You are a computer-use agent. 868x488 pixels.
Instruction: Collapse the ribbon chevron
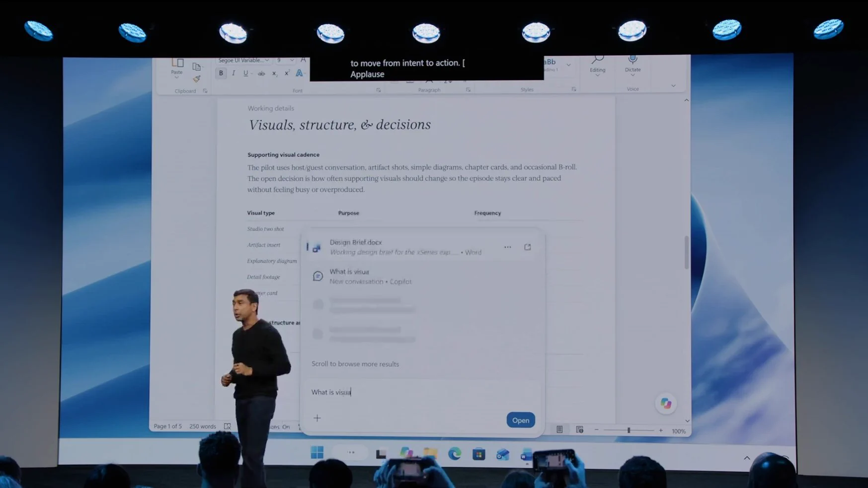click(673, 86)
